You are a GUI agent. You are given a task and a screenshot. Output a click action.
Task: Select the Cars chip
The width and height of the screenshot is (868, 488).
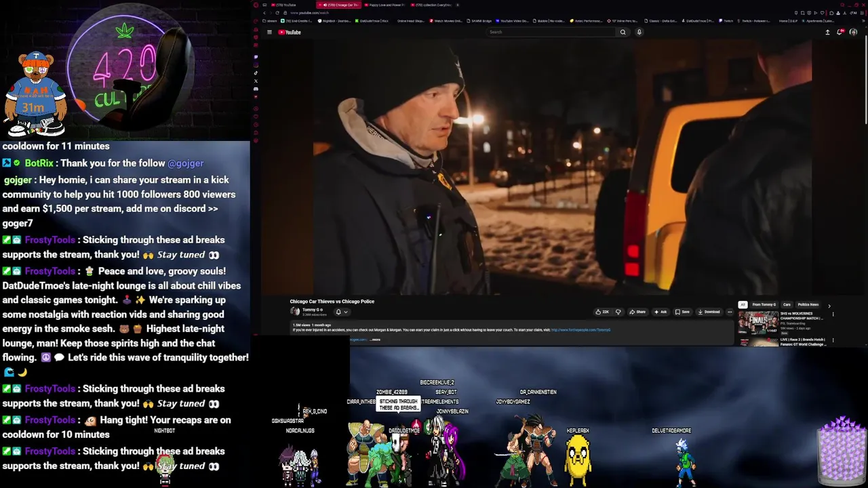787,305
